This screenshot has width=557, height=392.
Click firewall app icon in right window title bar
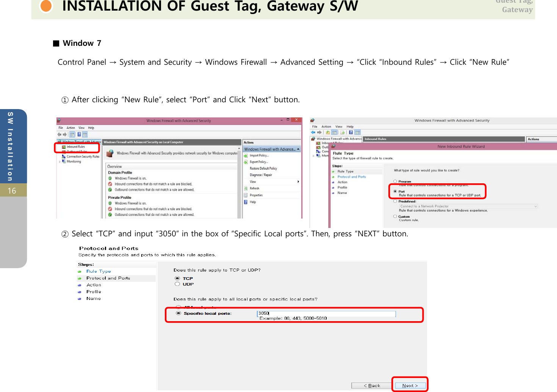313,120
